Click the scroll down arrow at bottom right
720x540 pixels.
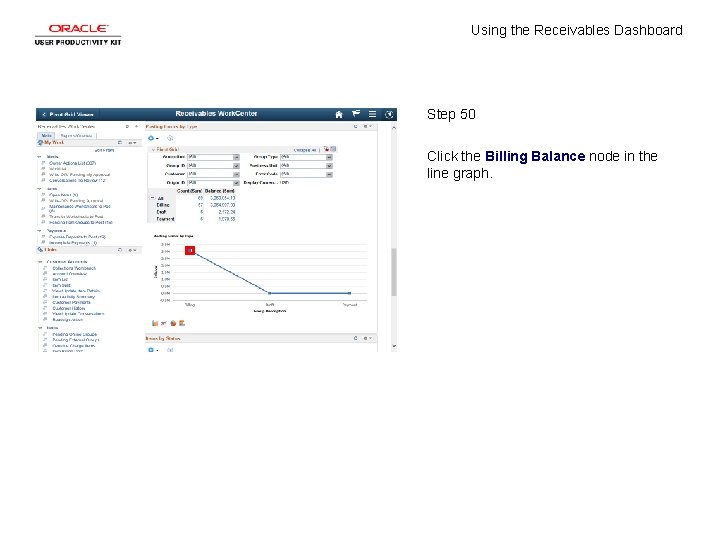394,346
